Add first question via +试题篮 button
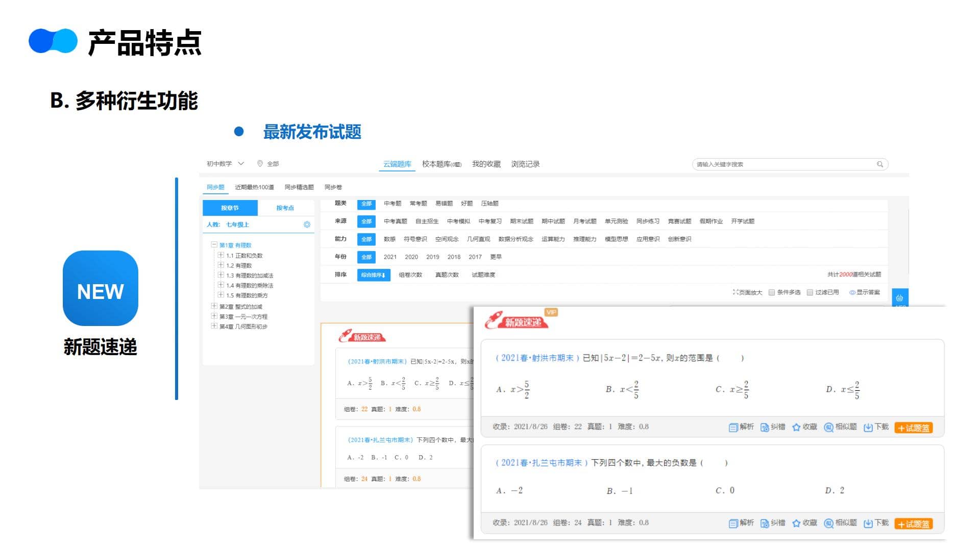 click(914, 428)
